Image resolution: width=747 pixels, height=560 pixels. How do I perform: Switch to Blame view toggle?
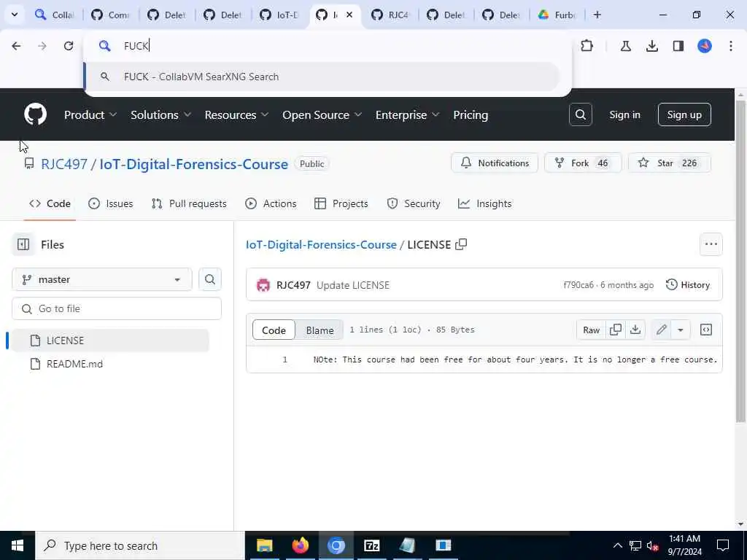tap(320, 330)
